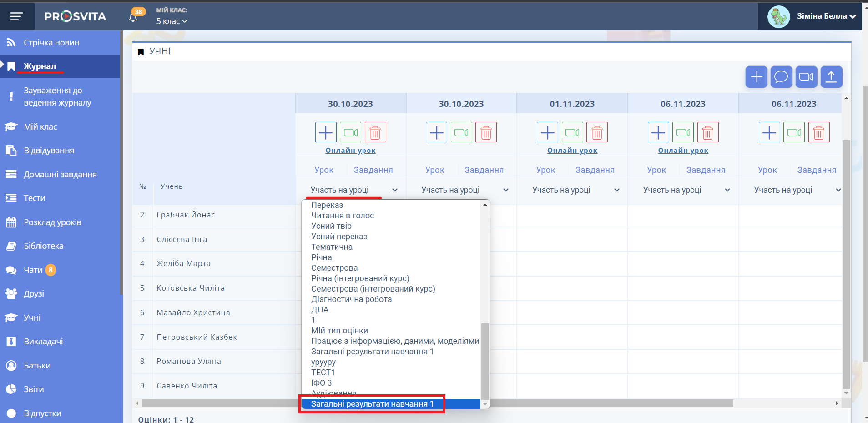Screen dimensions: 868x423
Task: Open the chat bubble toolbar button
Action: pos(781,77)
